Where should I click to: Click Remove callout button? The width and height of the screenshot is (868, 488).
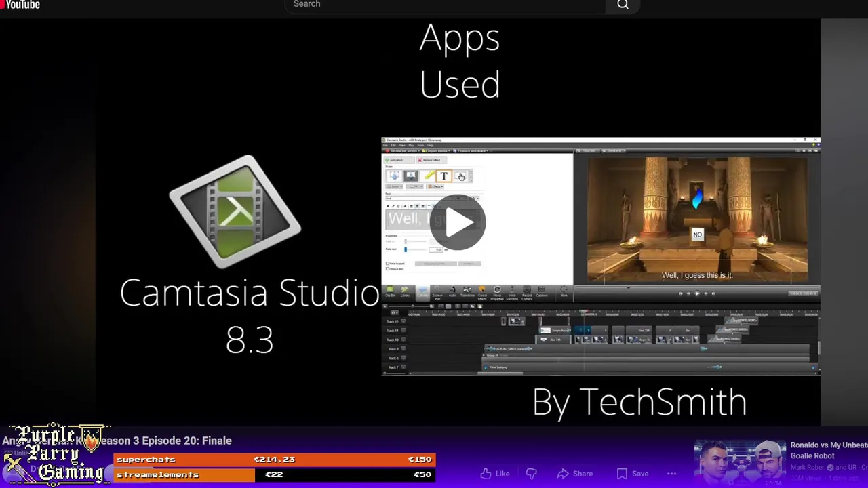432,160
